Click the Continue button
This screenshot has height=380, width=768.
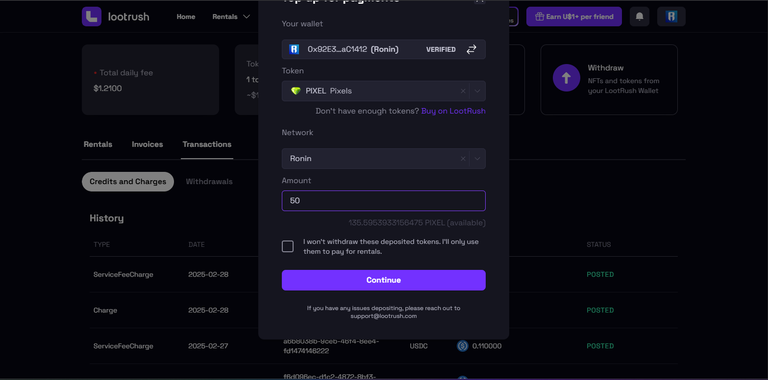pos(384,280)
